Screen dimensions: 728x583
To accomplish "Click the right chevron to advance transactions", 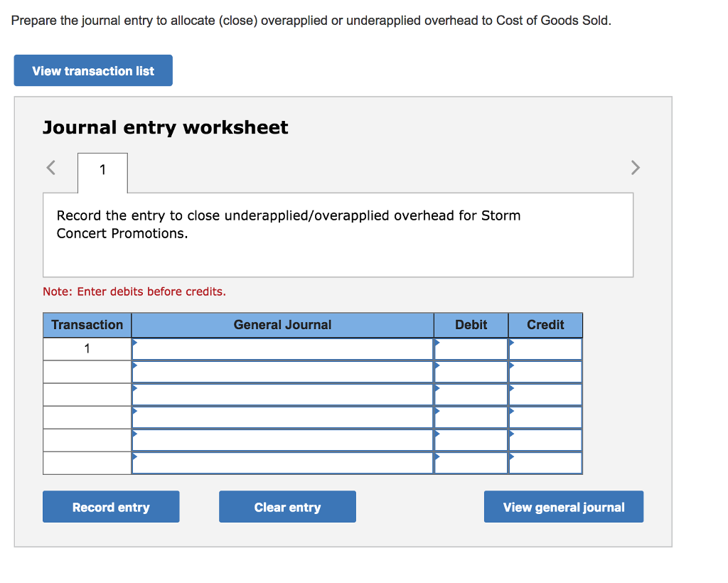I will [635, 167].
